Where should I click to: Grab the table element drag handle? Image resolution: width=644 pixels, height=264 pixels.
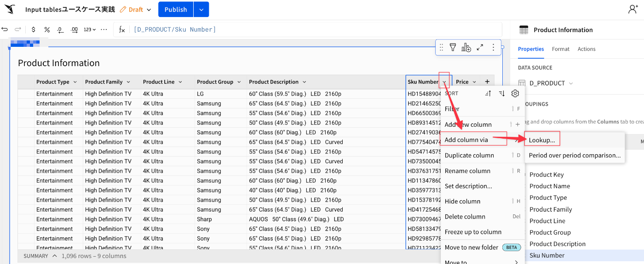[441, 47]
